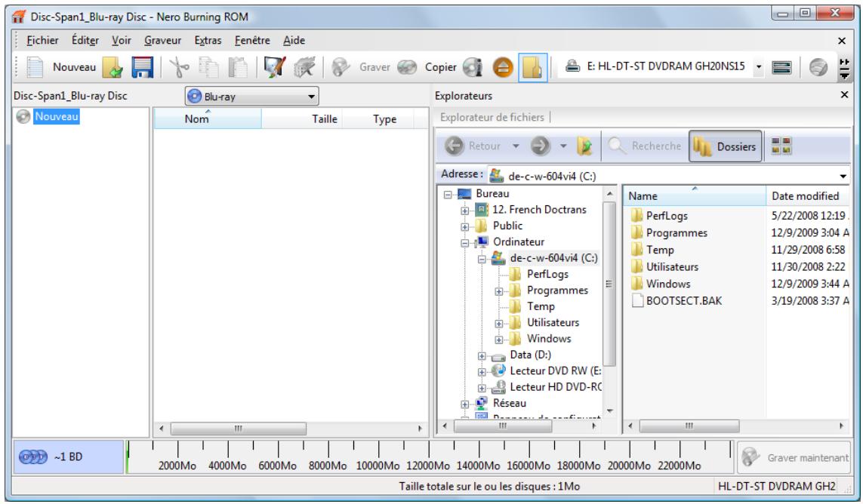Viewport: 863px width, 504px height.
Task: Click the grey disc icon at toolbar end
Action: tap(818, 67)
